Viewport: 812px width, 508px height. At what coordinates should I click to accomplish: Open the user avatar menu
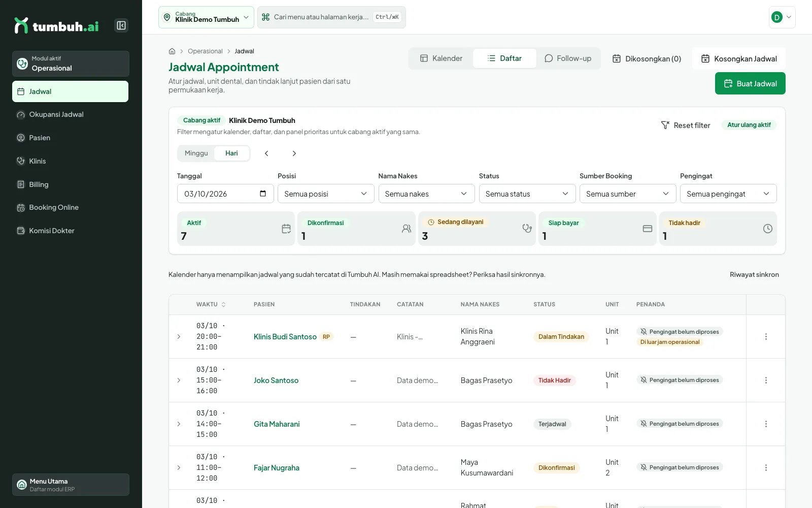click(x=782, y=17)
